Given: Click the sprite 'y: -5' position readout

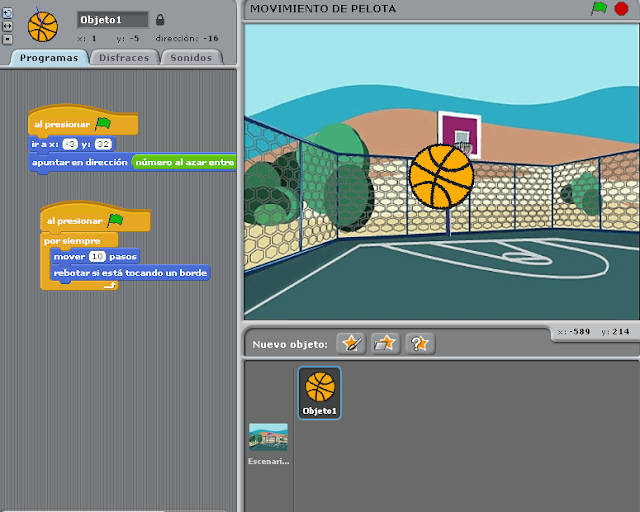Looking at the screenshot, I should (127, 38).
